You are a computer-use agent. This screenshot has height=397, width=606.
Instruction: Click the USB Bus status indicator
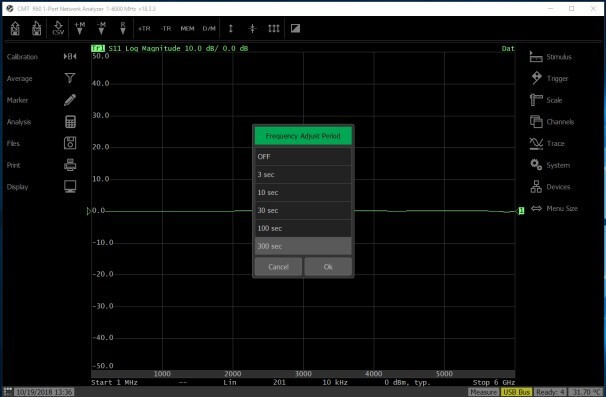pyautogui.click(x=516, y=392)
